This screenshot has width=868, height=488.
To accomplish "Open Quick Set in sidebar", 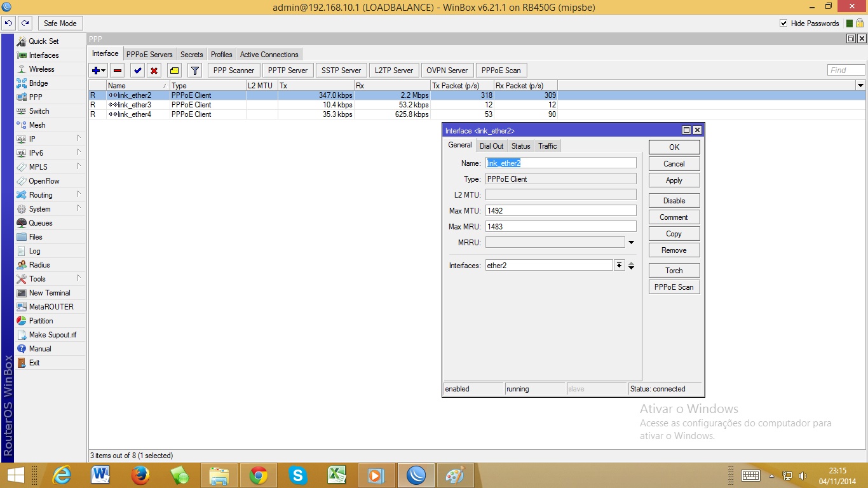I will tap(44, 41).
